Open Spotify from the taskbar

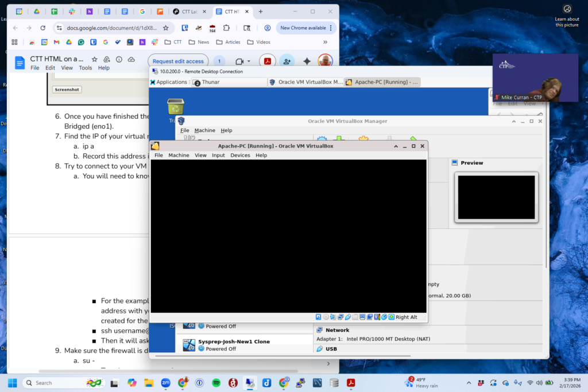click(x=216, y=383)
